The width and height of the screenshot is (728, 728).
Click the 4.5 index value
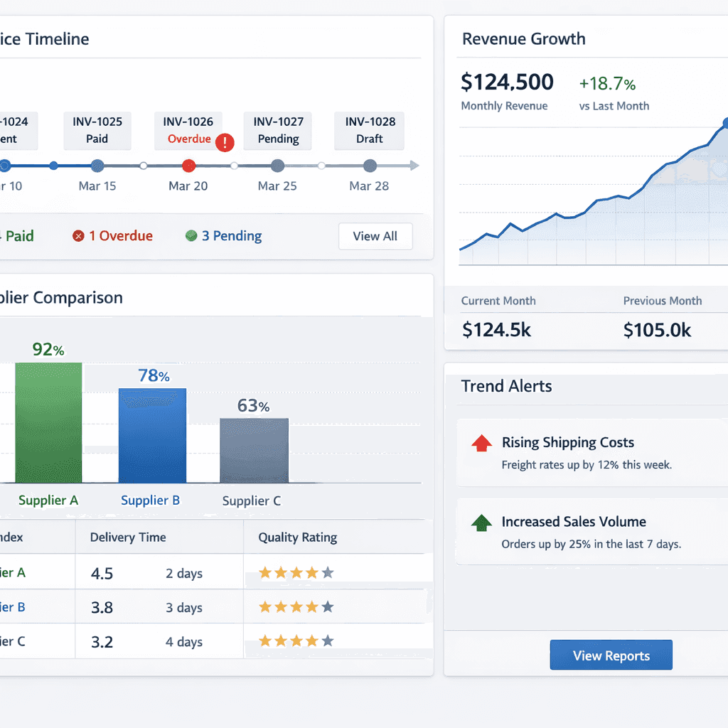(x=102, y=574)
